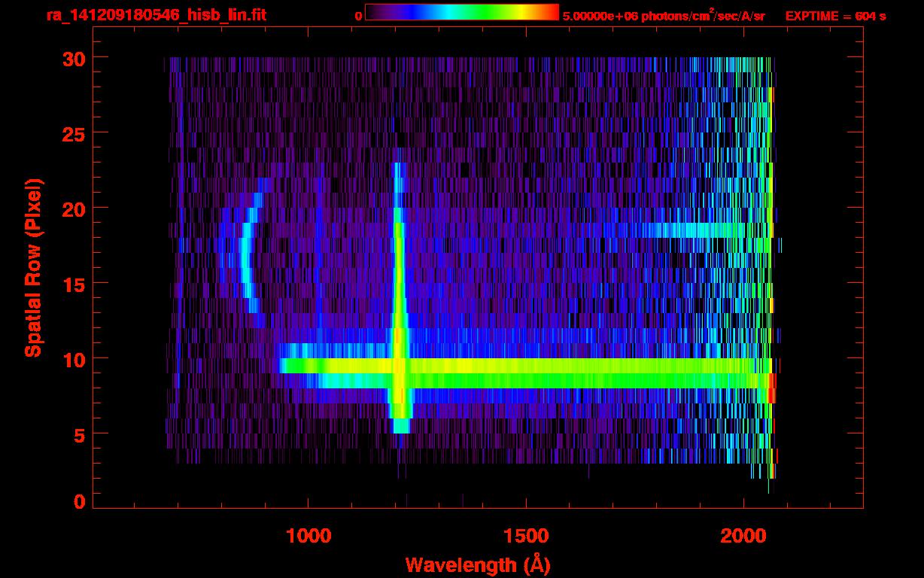The image size is (924, 578).
Task: Click the y-axis tick label 5
Action: coord(80,434)
